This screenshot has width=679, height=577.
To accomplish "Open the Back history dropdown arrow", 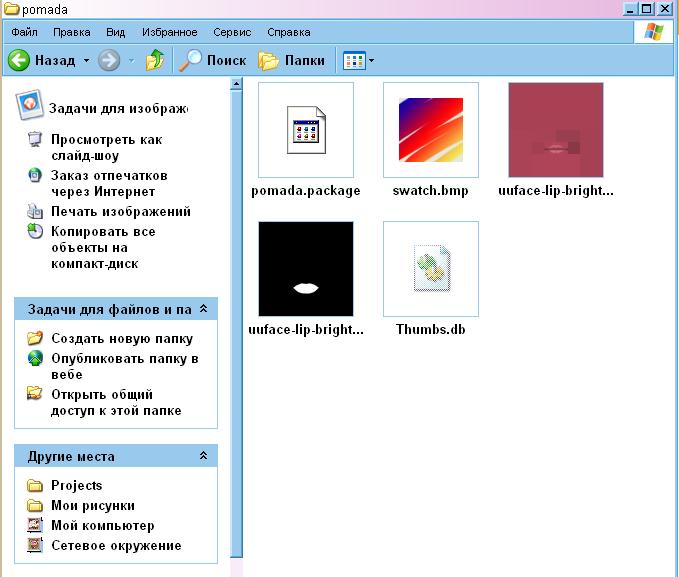I will coord(86,60).
